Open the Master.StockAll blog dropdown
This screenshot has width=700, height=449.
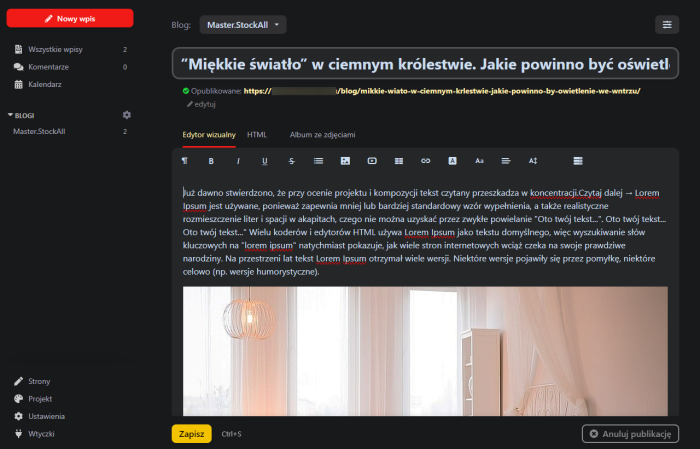(x=243, y=24)
